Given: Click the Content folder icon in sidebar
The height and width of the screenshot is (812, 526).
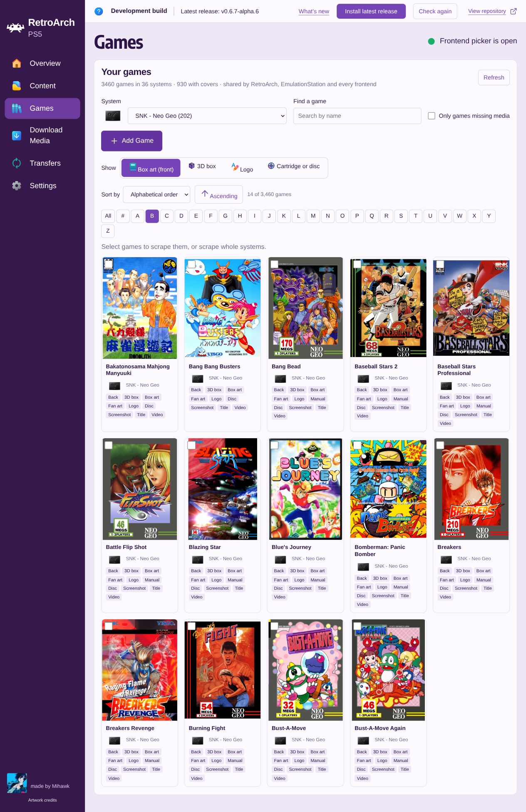Looking at the screenshot, I should pos(17,86).
